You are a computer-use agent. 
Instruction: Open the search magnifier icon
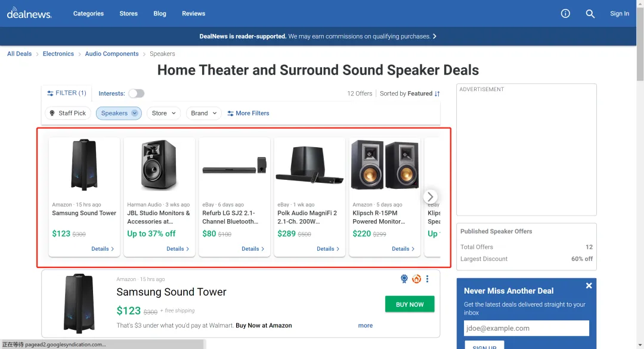(x=590, y=14)
